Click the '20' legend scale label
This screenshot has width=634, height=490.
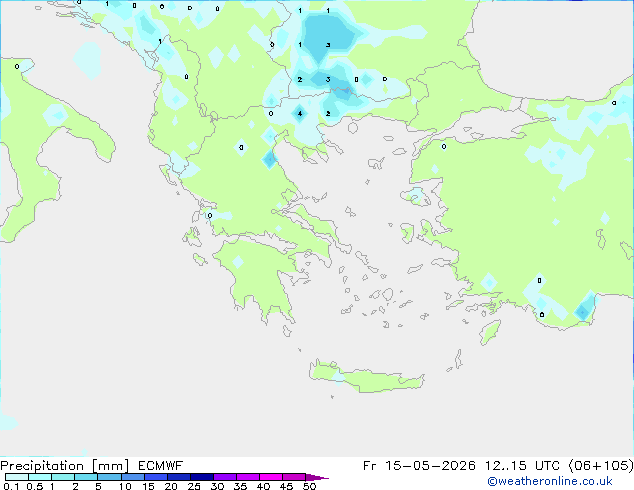(171, 486)
